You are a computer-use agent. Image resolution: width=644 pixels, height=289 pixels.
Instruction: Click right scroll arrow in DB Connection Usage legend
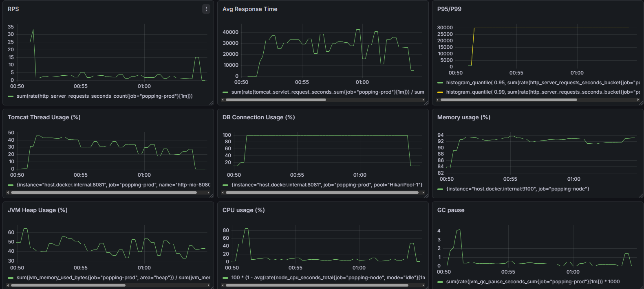click(423, 193)
